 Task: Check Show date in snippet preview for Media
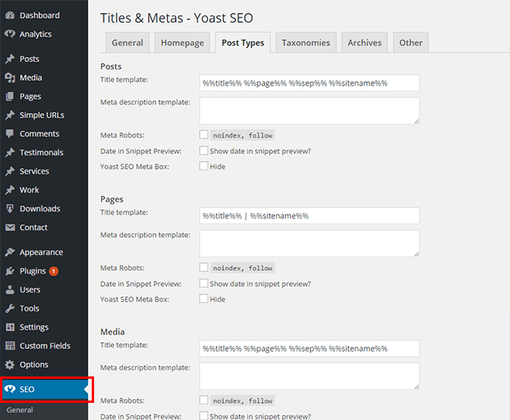click(x=204, y=416)
